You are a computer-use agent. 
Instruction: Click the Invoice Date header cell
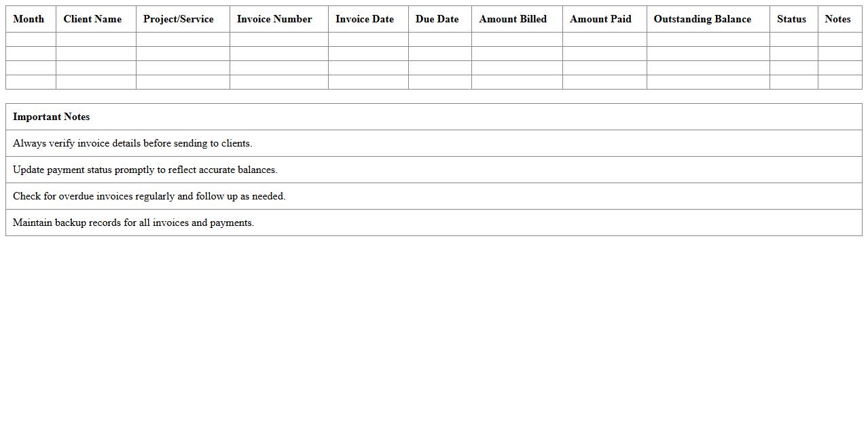coord(365,19)
